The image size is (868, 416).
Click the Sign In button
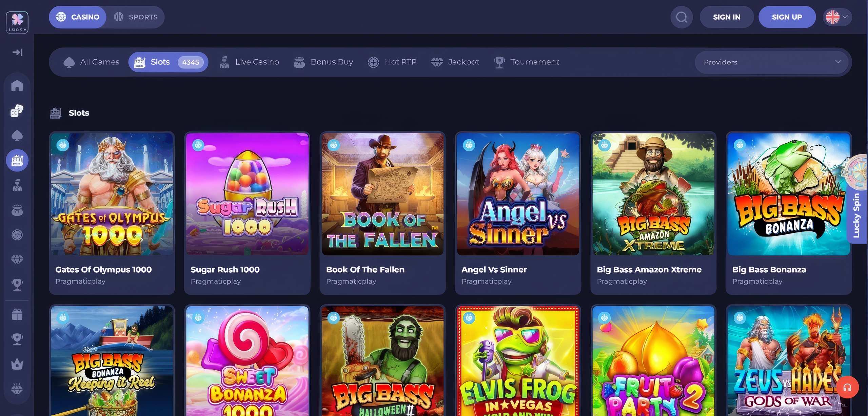click(x=727, y=17)
